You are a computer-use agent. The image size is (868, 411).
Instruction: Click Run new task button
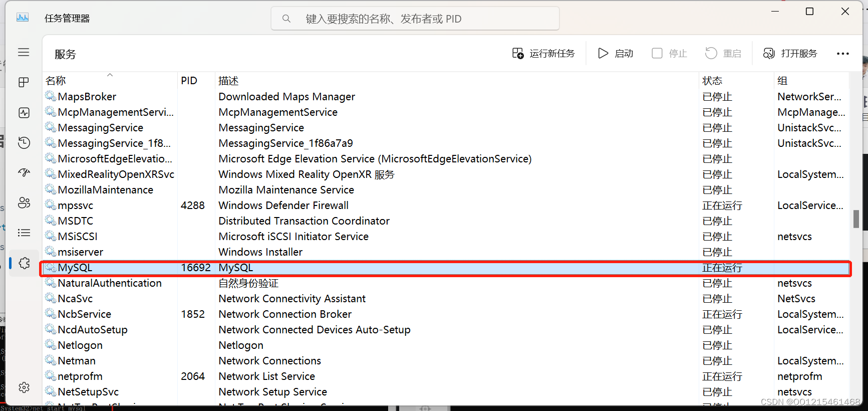543,54
